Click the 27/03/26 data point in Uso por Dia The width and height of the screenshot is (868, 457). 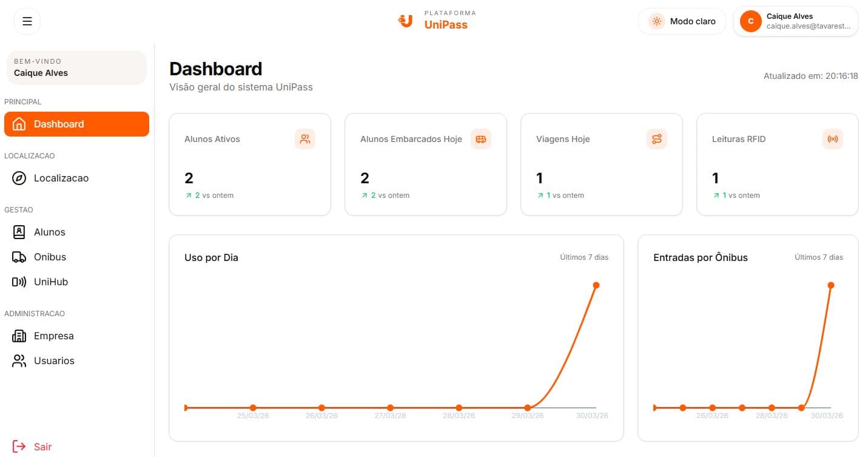[x=390, y=408]
